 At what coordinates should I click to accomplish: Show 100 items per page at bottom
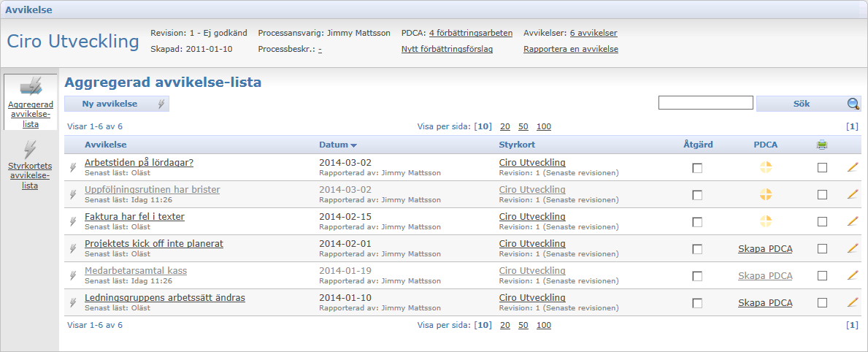(x=544, y=325)
